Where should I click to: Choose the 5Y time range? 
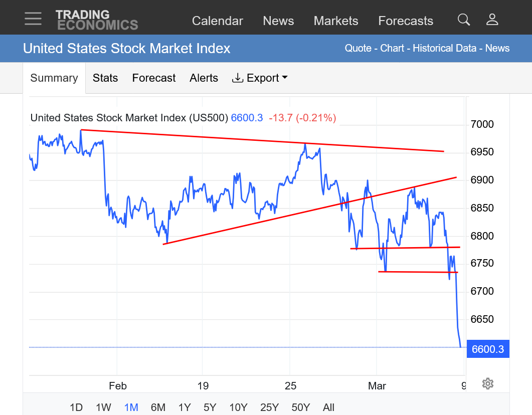point(210,407)
